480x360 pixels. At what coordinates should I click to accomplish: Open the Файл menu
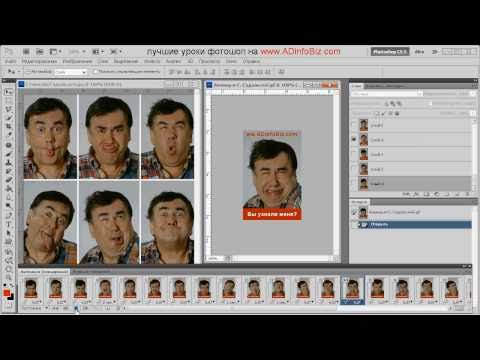11,61
